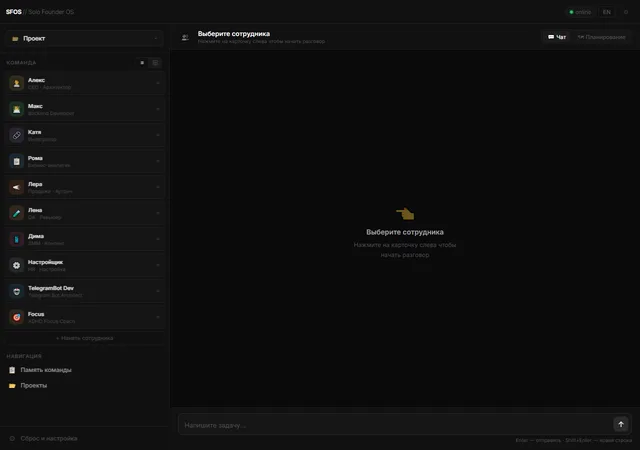Click the КОМАНДА section label
This screenshot has width=640, height=450.
click(21, 63)
